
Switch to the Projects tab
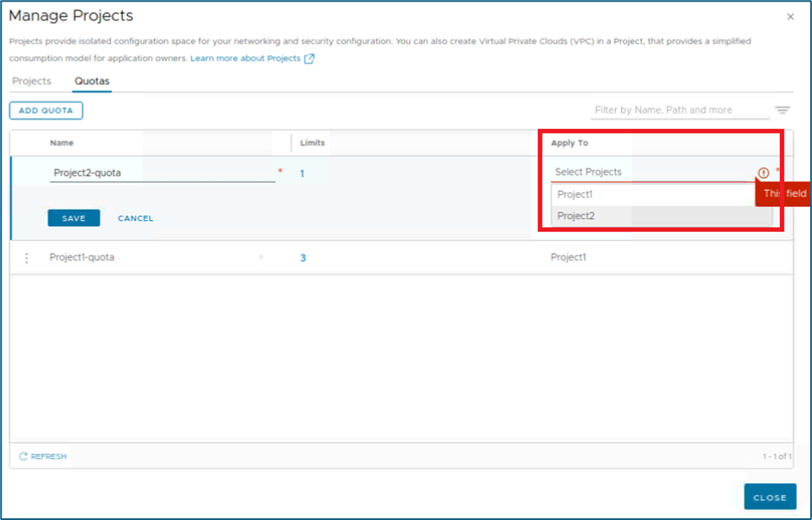pyautogui.click(x=32, y=81)
